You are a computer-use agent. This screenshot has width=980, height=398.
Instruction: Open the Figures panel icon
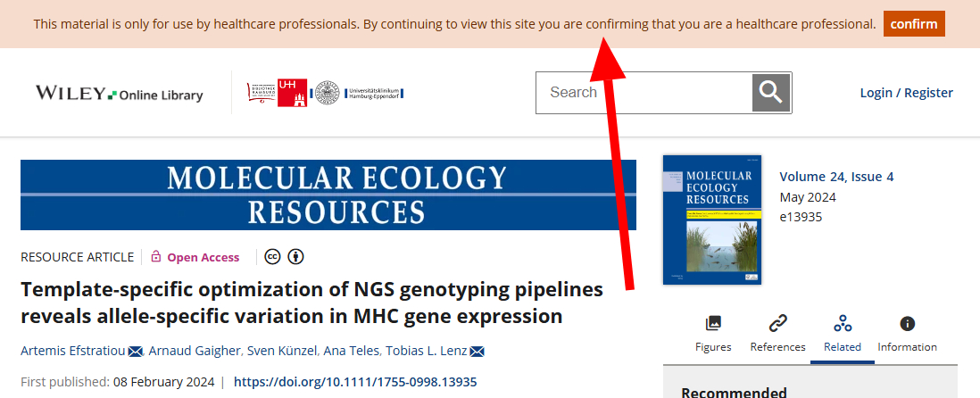tap(713, 323)
